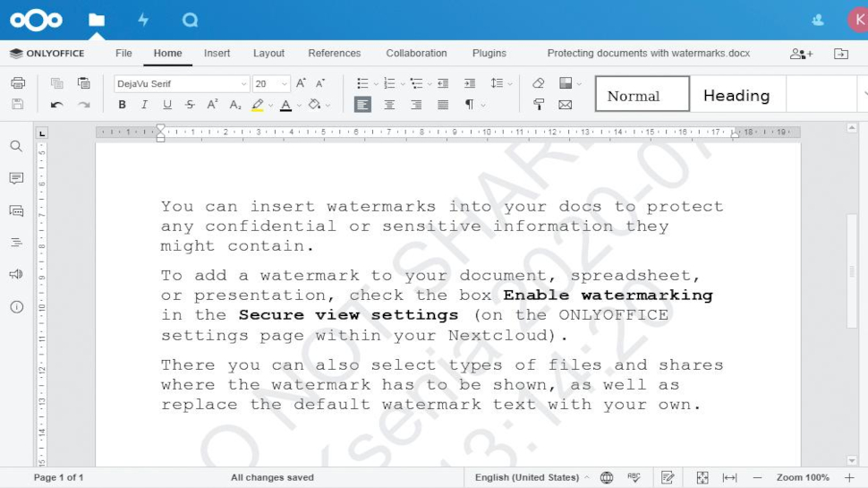Align text left
Screen dimensions: 868x488
click(362, 105)
